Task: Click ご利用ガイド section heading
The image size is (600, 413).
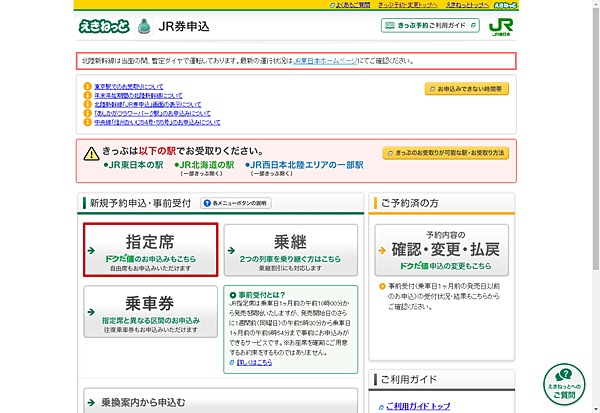Action: pos(409,380)
